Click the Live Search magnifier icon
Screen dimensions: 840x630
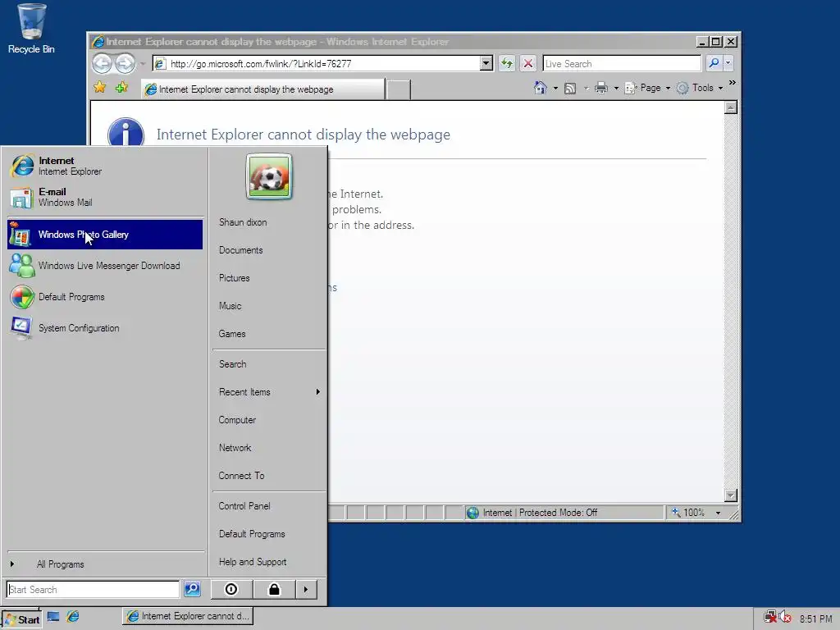714,63
